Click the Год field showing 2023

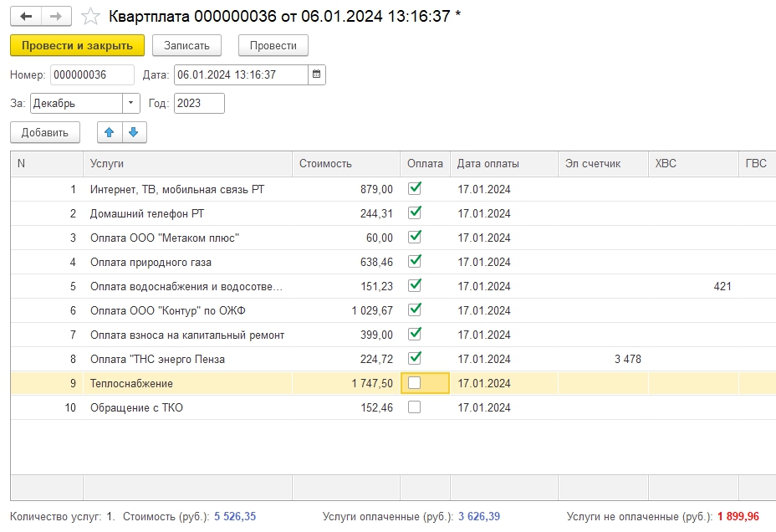click(199, 104)
